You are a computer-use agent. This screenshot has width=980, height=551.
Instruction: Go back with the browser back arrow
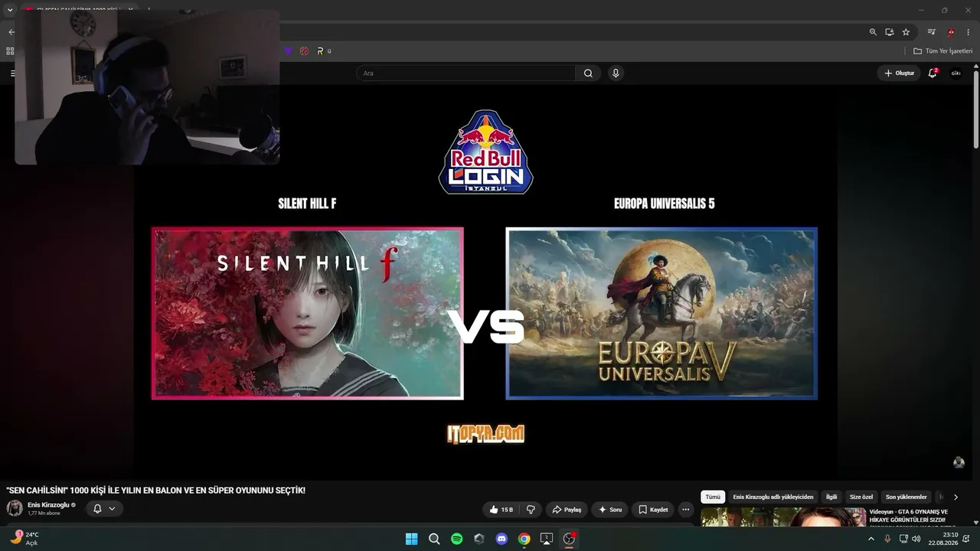tap(11, 32)
